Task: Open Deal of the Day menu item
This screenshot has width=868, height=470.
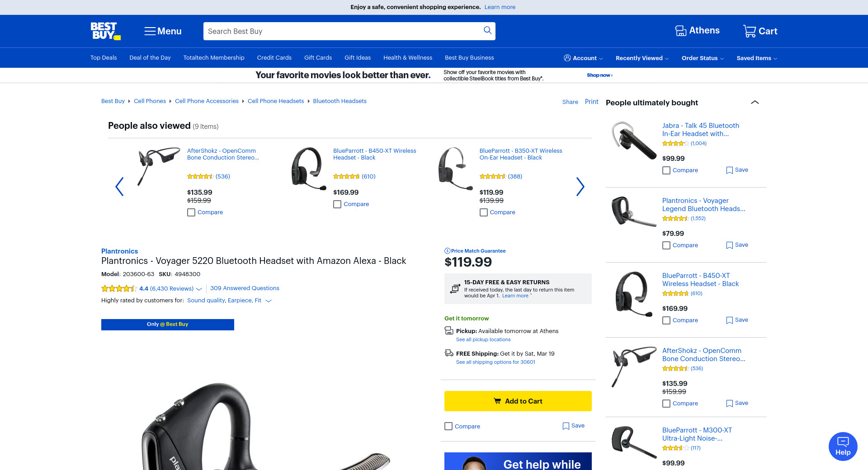Action: (x=150, y=58)
